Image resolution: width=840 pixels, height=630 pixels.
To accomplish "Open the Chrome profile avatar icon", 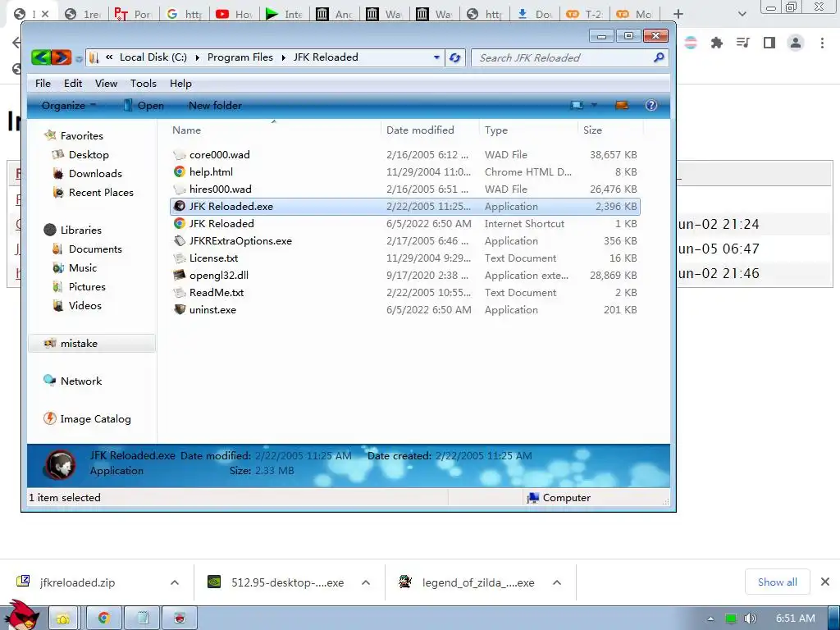I will click(x=796, y=43).
